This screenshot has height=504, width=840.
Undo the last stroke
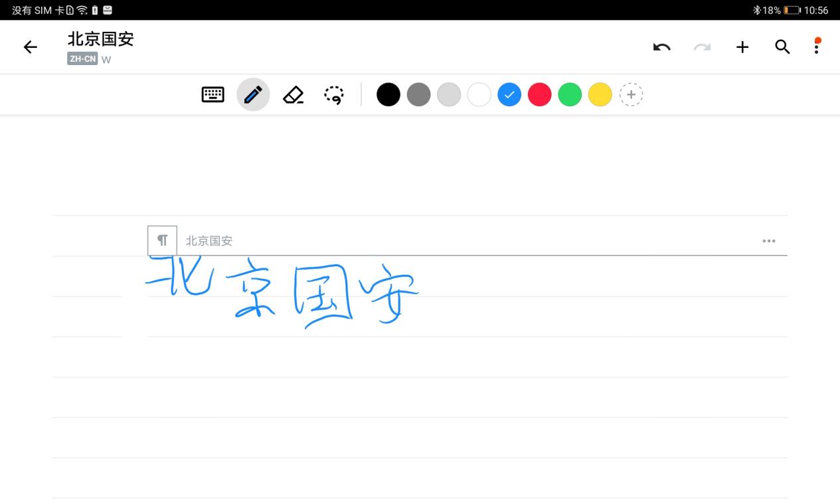pyautogui.click(x=661, y=47)
